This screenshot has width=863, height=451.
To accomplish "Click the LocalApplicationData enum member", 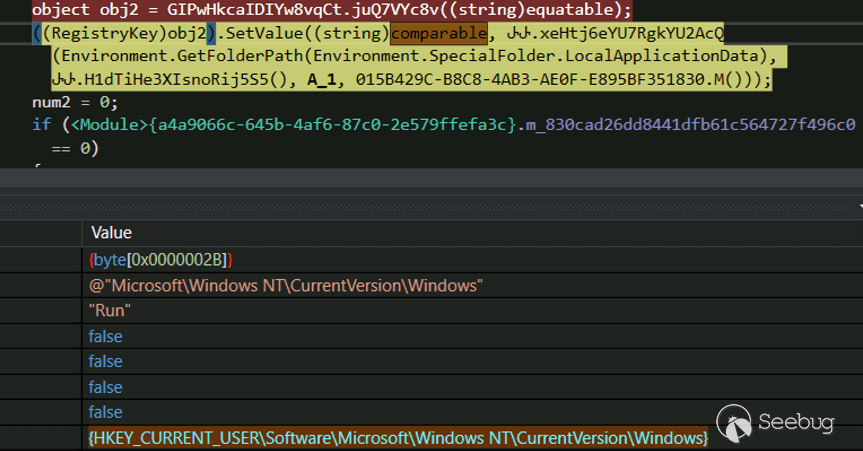I will coord(662,56).
